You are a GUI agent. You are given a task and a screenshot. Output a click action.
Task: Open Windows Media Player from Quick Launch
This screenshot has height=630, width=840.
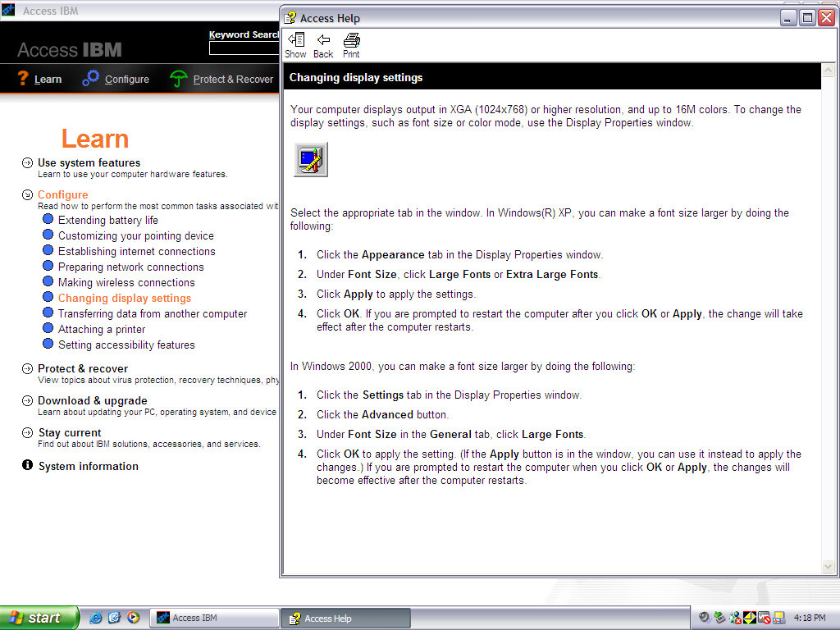133,618
